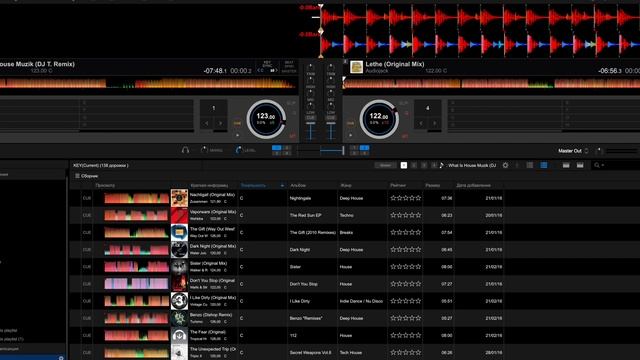Viewport: 640px width, 360px height.
Task: Toggle quantize Q on left deck
Action: point(295,113)
